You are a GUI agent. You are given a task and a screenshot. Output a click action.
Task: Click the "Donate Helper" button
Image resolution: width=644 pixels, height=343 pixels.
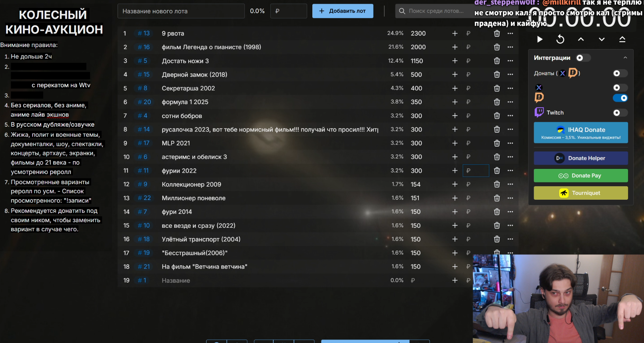click(x=581, y=158)
